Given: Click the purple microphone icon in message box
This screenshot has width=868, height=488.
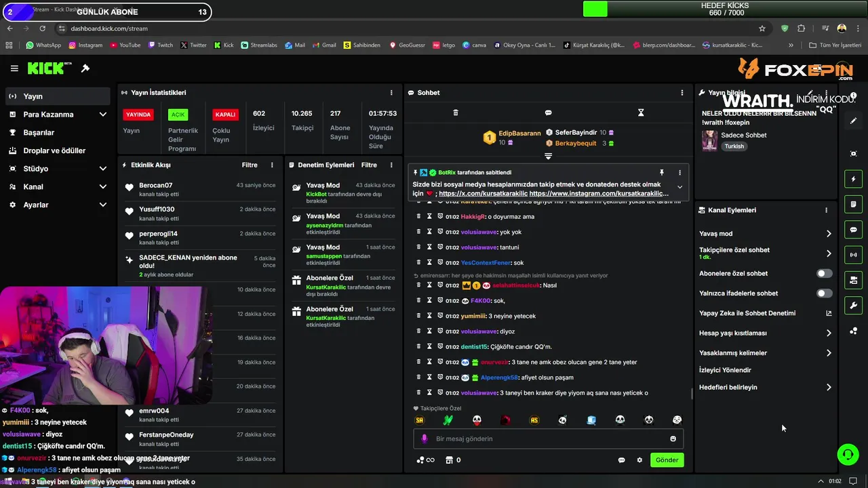Looking at the screenshot, I should coord(425,439).
